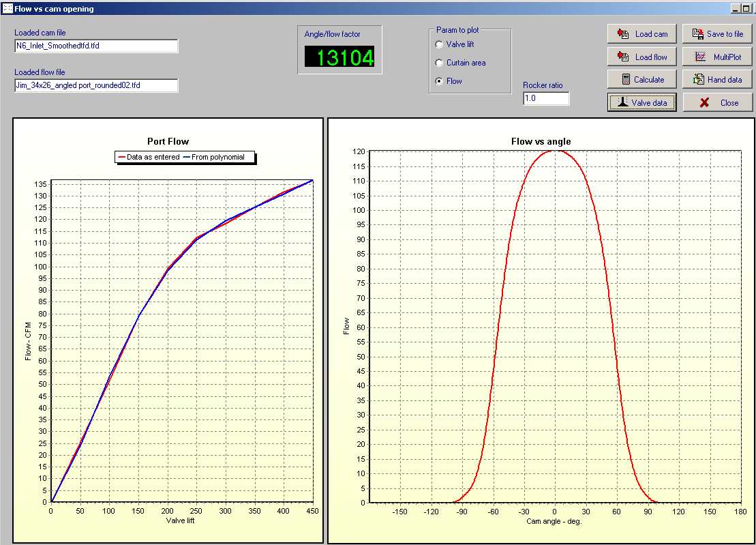Screen dimensions: 756x545
Task: Choose Curtain area as plot parameter
Action: coord(439,63)
